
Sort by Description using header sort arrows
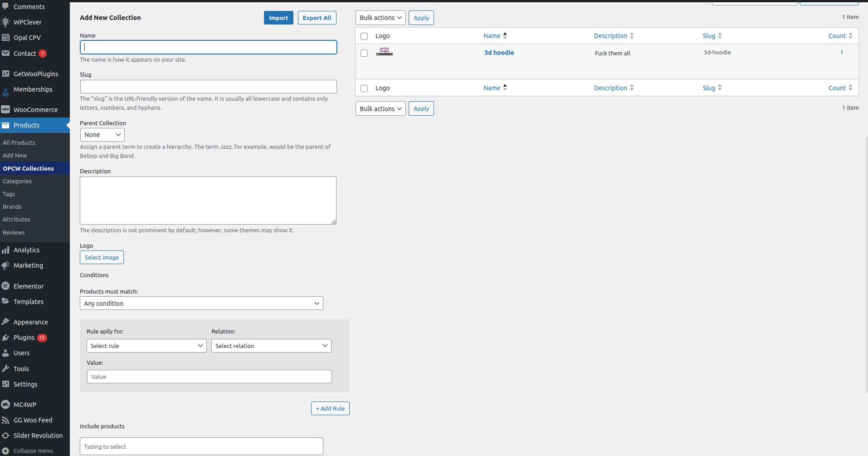pos(632,36)
